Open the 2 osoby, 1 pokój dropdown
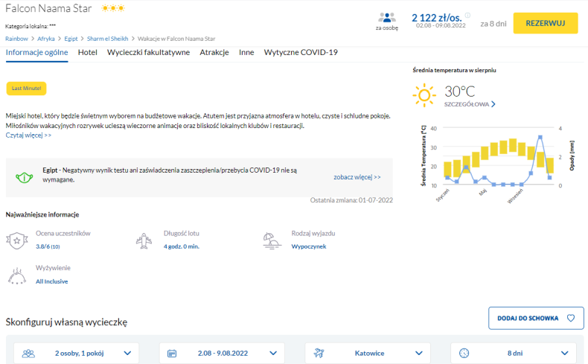The image size is (588, 364). (76, 353)
